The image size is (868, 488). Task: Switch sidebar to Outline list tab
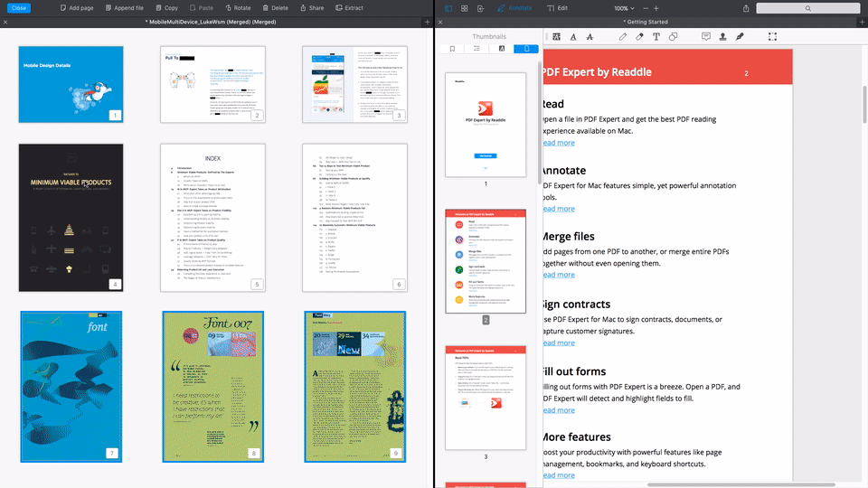[476, 49]
